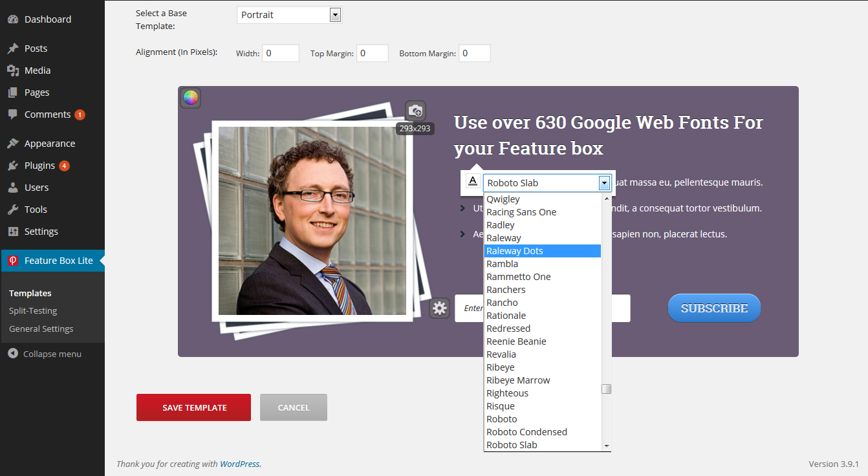Choose Reenie Beanie font
Viewport: 868px width, 476px height.
543,341
